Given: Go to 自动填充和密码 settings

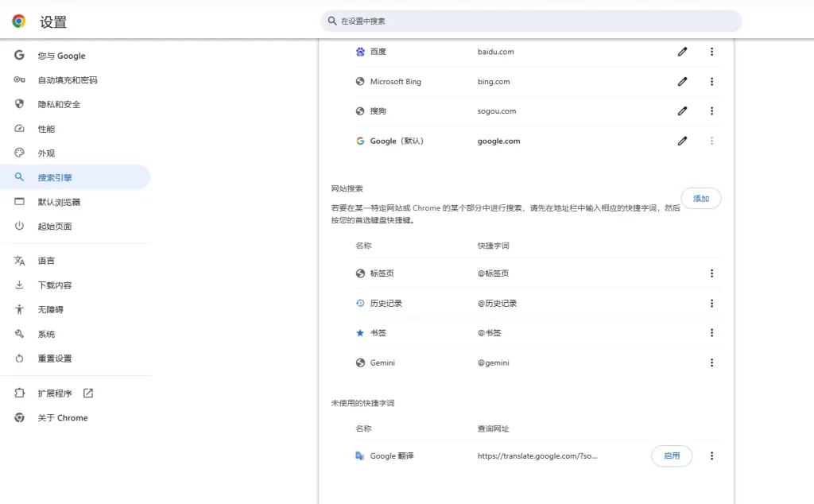Looking at the screenshot, I should (x=76, y=80).
